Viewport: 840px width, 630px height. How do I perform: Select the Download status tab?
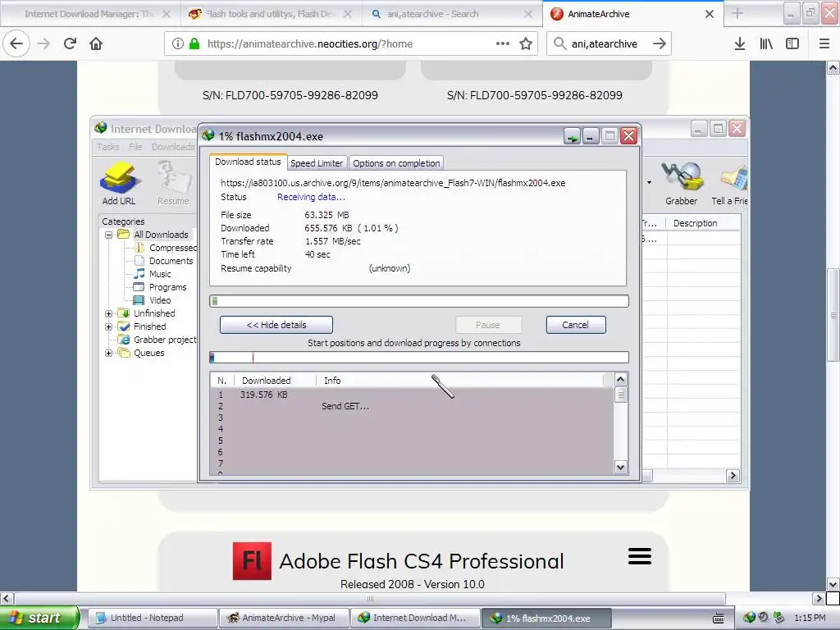[248, 162]
